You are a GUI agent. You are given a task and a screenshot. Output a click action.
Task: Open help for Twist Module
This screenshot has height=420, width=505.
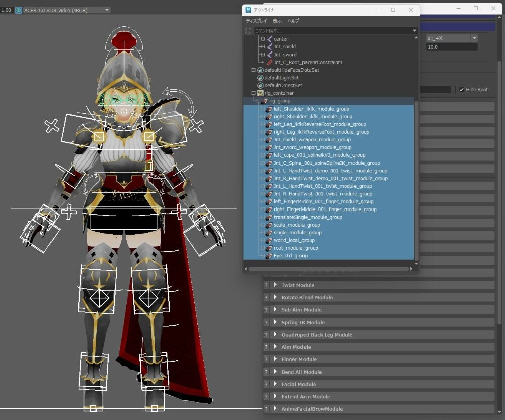click(266, 285)
